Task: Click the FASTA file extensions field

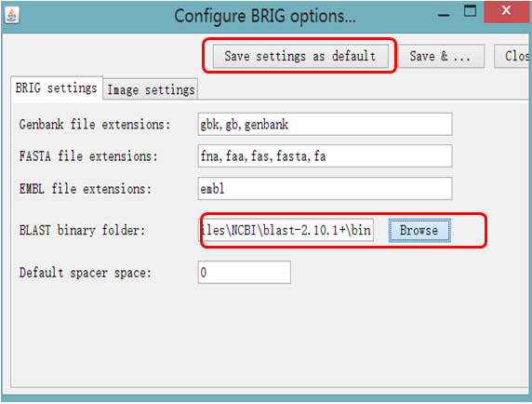Action: coord(325,156)
